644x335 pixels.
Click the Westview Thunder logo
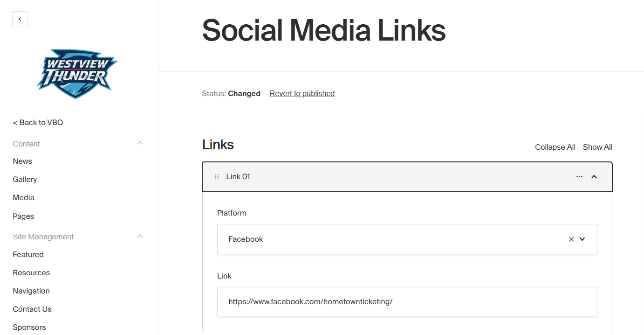pos(77,73)
